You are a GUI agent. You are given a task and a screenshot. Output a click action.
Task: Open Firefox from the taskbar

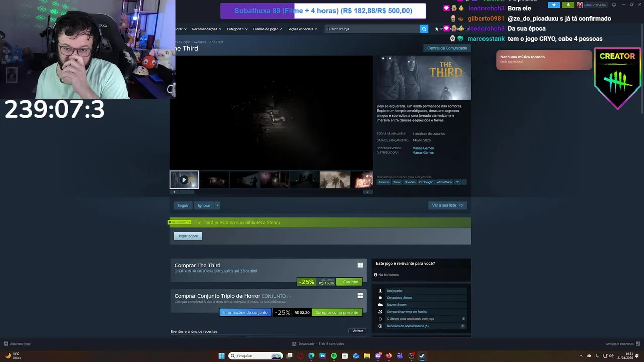tap(389, 356)
